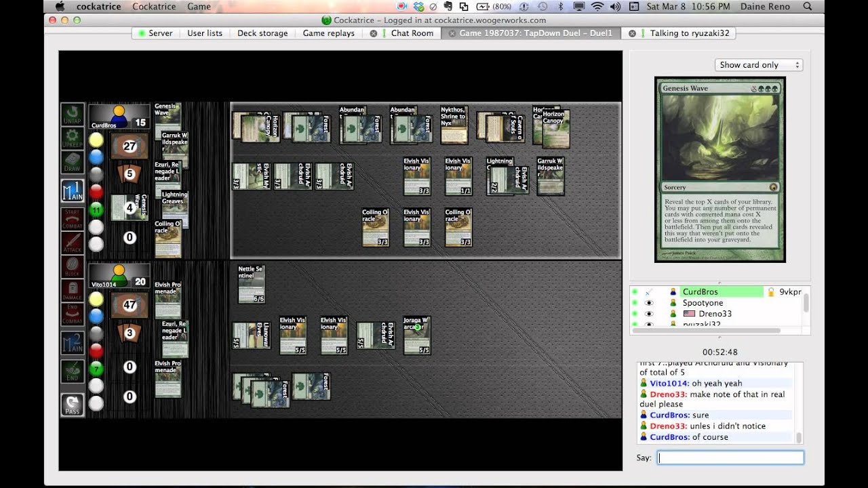Switch to Main 1 phase

pos(73,191)
